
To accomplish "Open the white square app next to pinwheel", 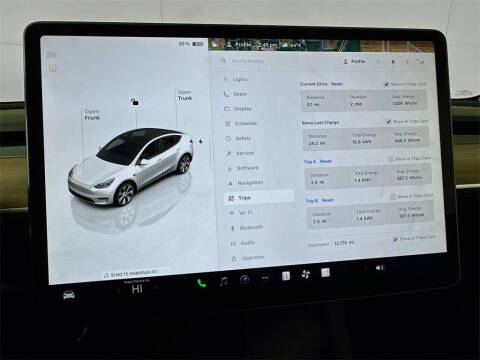I will 325,273.
